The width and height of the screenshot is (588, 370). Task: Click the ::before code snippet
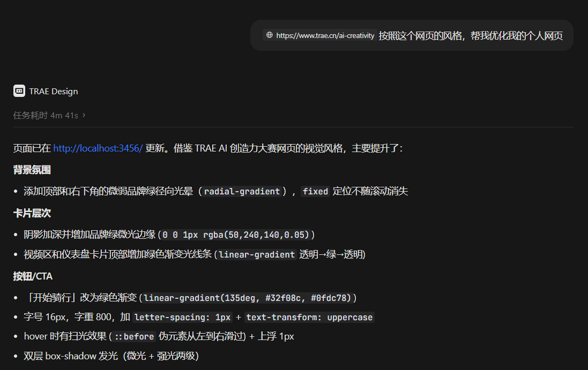click(134, 337)
